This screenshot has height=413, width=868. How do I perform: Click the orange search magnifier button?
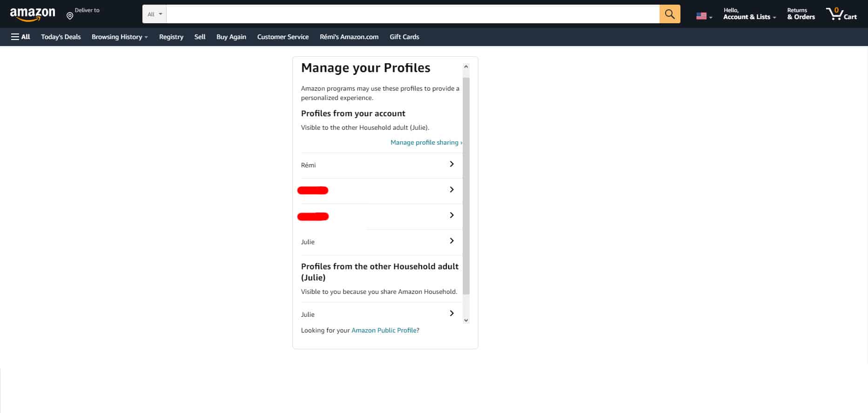click(670, 14)
